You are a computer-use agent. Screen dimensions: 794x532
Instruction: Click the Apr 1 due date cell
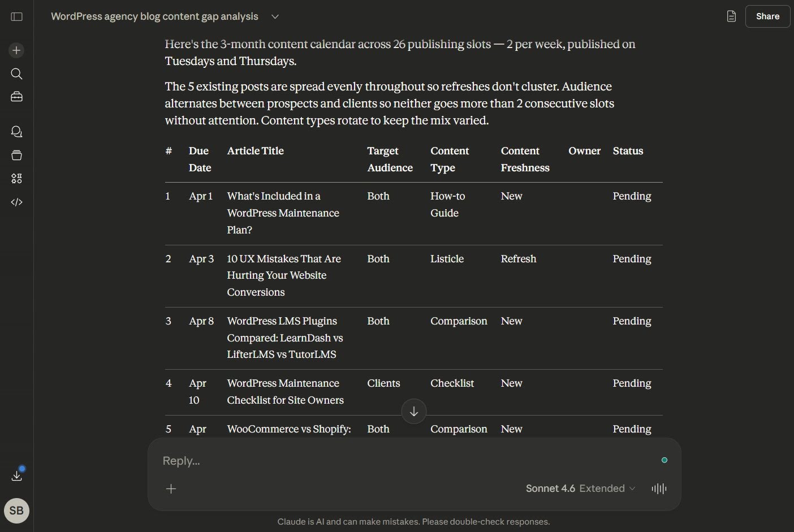pyautogui.click(x=201, y=196)
